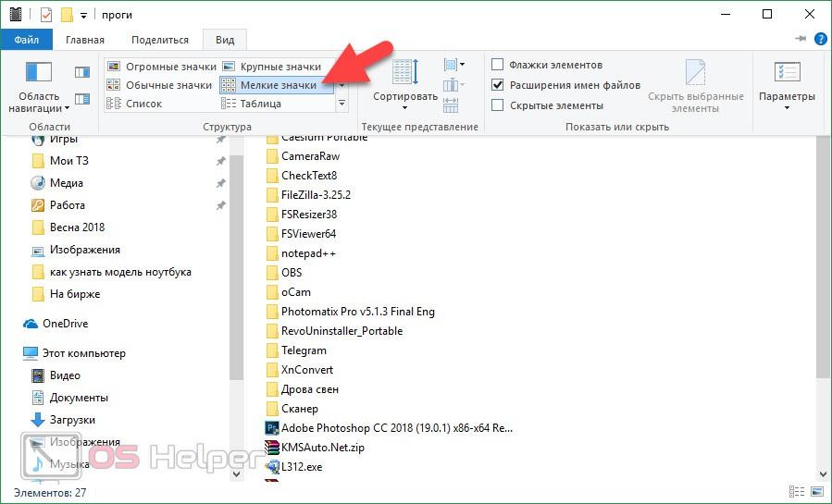Open the group-by dropdown in Текущее представление

(x=453, y=65)
